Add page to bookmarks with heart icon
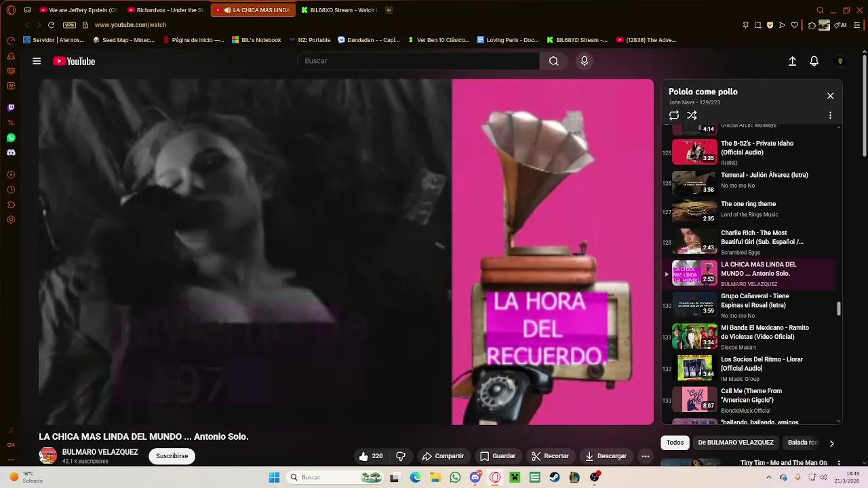Screen dimensions: 868x488 click(795, 25)
